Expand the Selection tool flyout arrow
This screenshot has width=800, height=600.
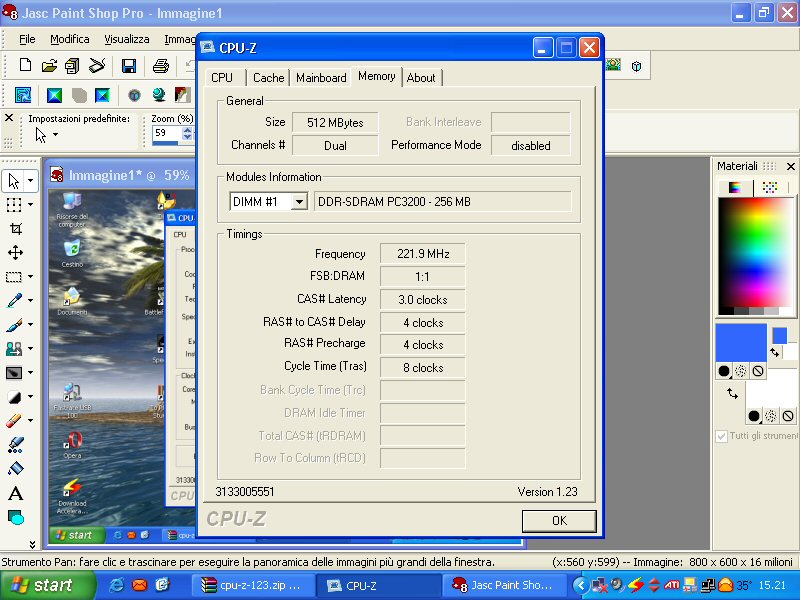coord(31,277)
